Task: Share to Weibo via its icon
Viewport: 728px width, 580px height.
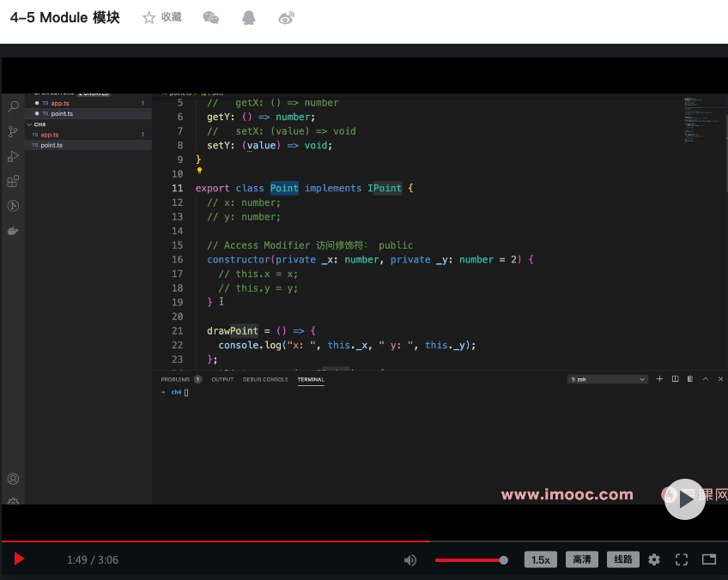Action: [287, 18]
